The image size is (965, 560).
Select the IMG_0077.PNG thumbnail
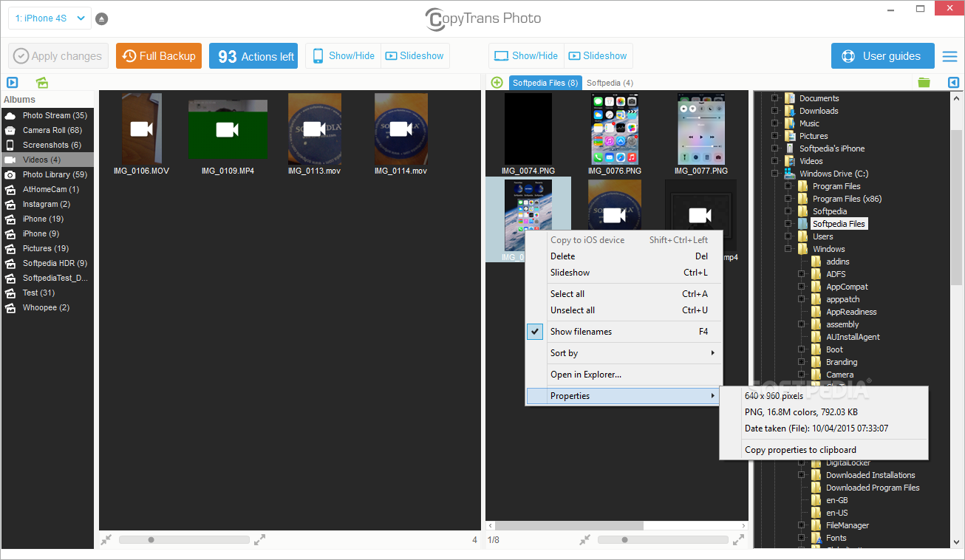coord(700,133)
